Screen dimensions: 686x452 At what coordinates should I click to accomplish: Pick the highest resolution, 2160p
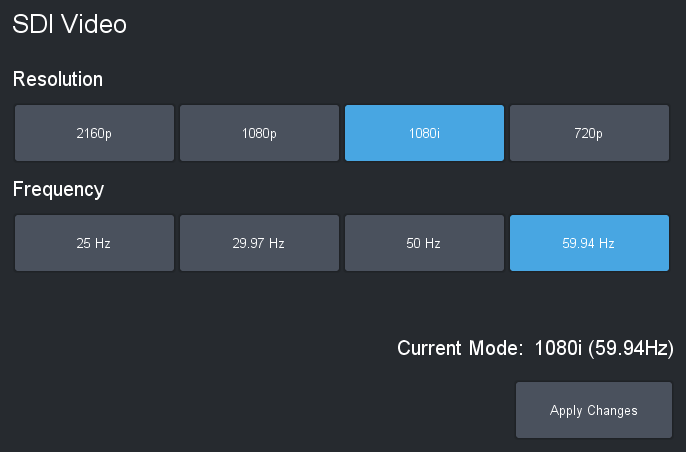94,133
